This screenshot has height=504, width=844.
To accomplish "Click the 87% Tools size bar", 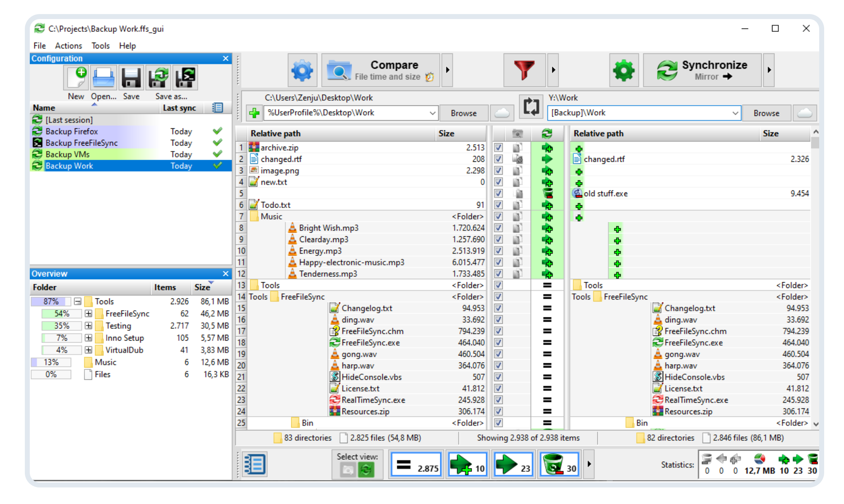I will tap(51, 301).
